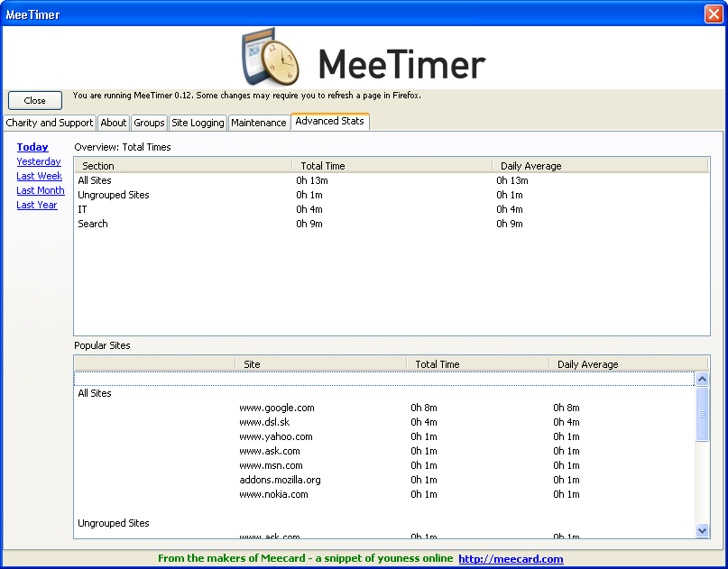The width and height of the screenshot is (728, 569).
Task: Select the IT row in overview
Action: tap(392, 209)
